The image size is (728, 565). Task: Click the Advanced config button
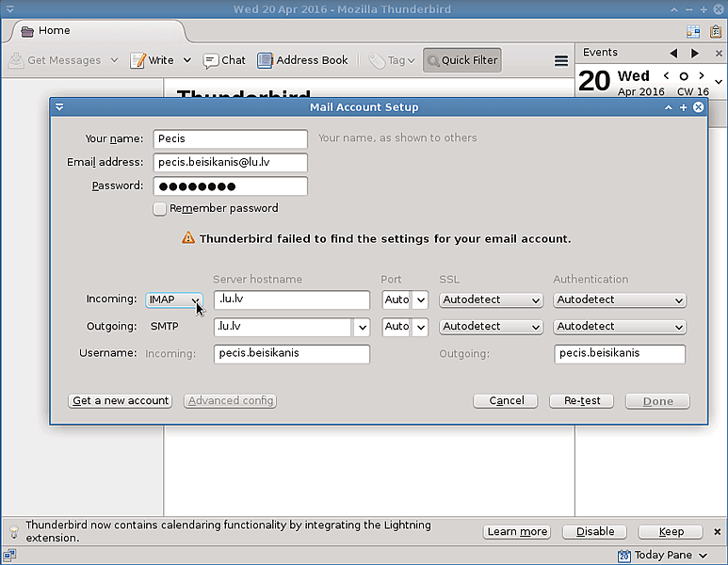pos(231,400)
